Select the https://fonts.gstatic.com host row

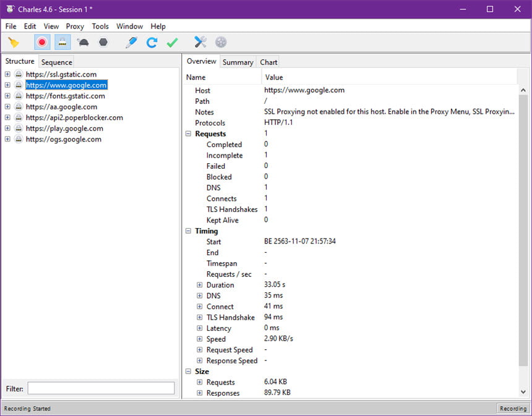65,96
